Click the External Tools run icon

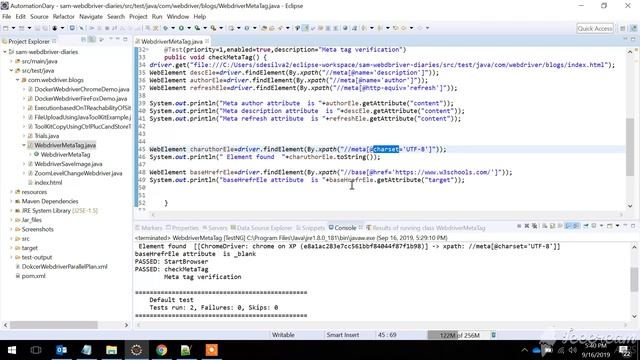[x=213, y=28]
